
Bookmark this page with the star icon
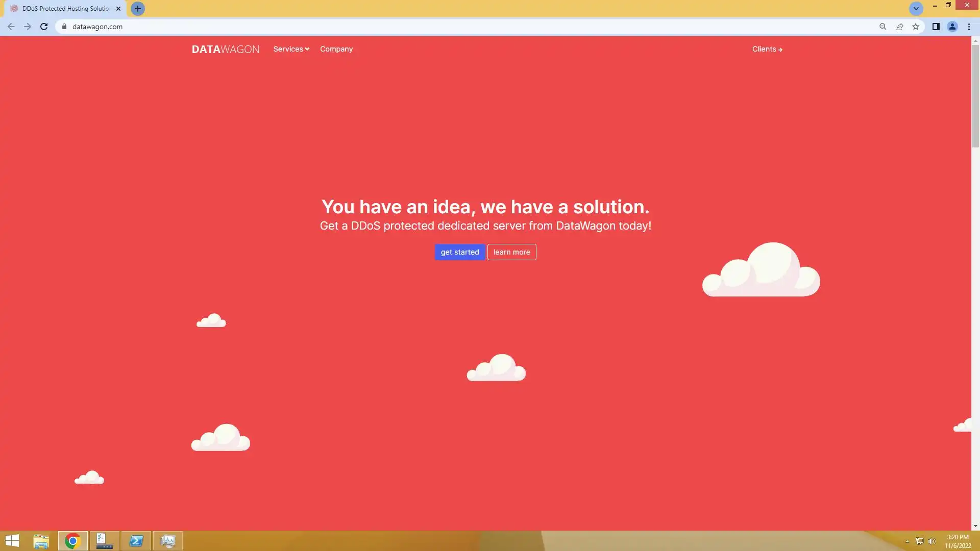(916, 27)
